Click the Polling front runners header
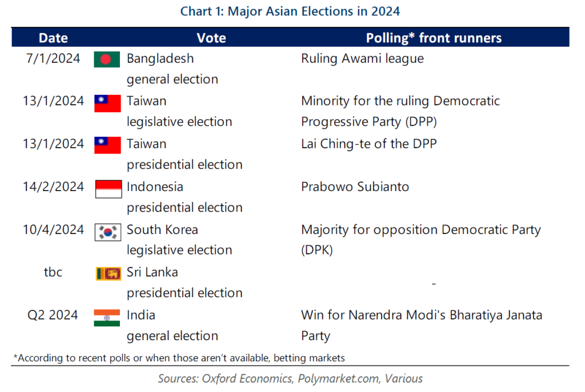Viewport: 585px width, 392px height. click(x=434, y=38)
